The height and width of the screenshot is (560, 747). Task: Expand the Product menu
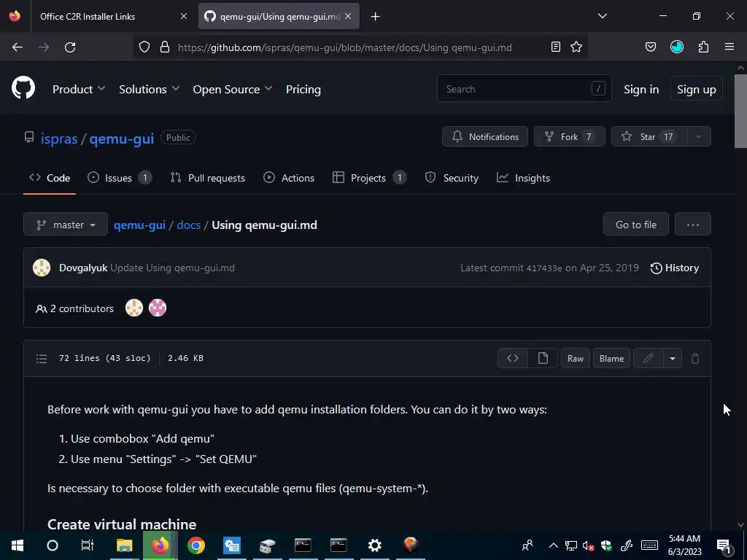(79, 89)
